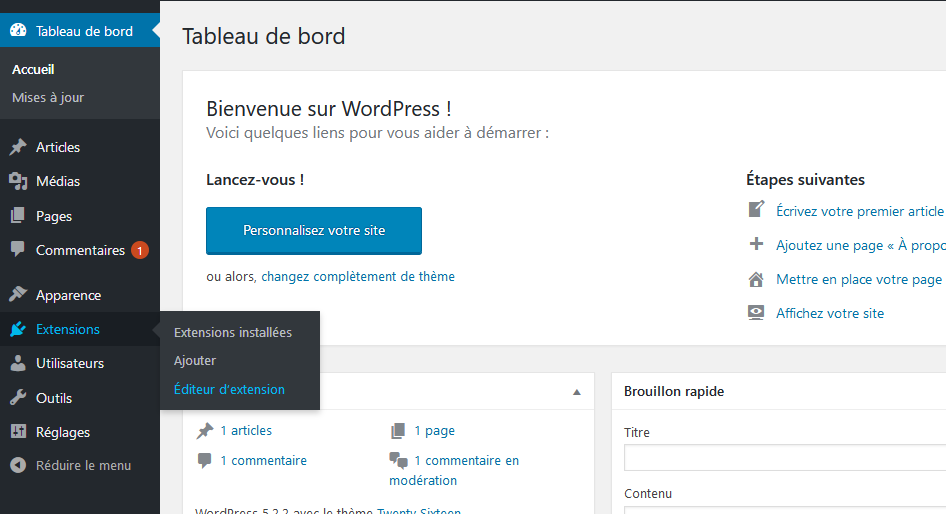Open the Extensions menu label

coord(68,329)
